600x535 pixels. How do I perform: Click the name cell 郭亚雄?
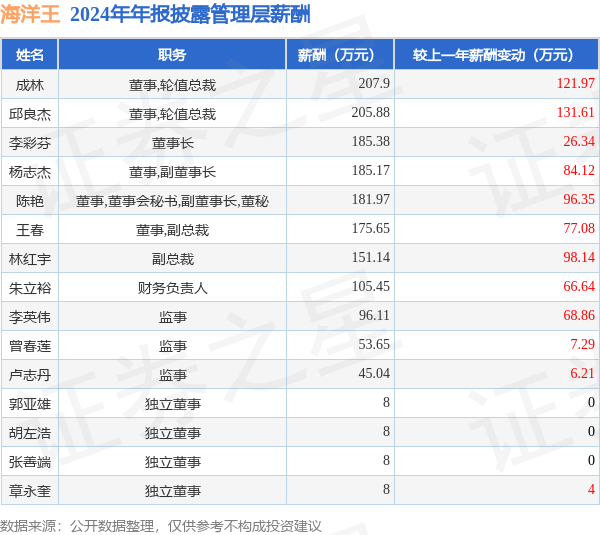[30, 404]
